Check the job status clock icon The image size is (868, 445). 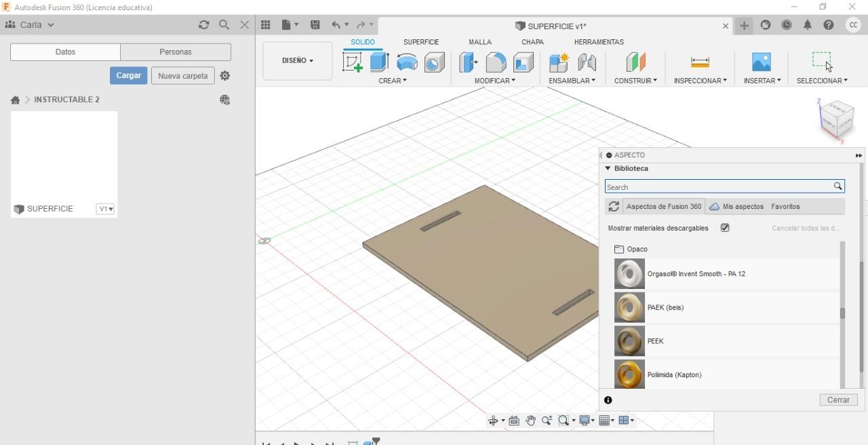pyautogui.click(x=787, y=25)
